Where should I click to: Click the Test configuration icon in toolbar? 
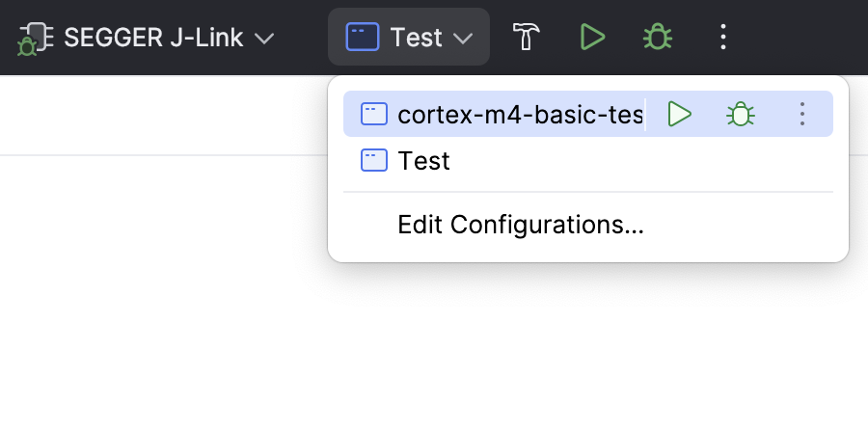click(x=363, y=37)
